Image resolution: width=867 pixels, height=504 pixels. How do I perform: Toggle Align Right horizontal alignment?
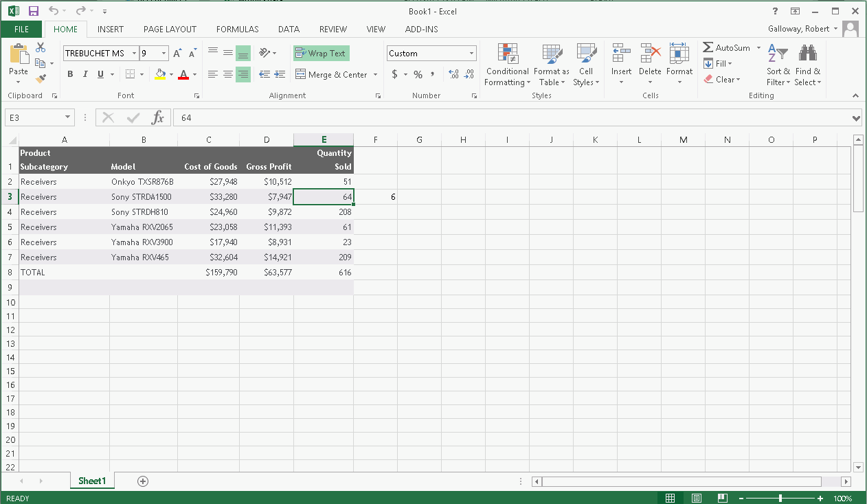point(243,74)
